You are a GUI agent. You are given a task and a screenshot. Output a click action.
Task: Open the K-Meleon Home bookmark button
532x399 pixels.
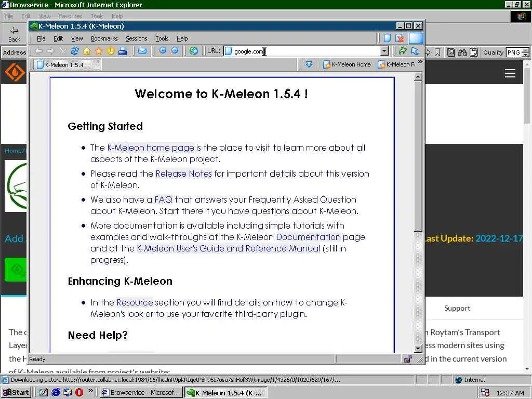click(x=347, y=64)
